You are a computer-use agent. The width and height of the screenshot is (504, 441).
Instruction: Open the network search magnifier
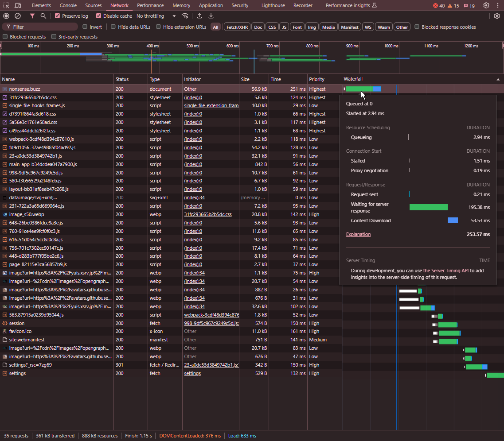pyautogui.click(x=43, y=16)
